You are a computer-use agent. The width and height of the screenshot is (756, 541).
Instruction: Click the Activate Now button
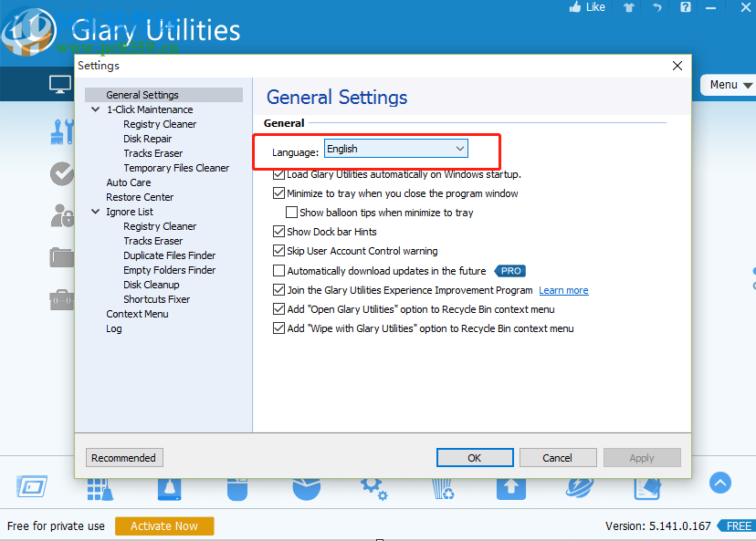pyautogui.click(x=164, y=526)
